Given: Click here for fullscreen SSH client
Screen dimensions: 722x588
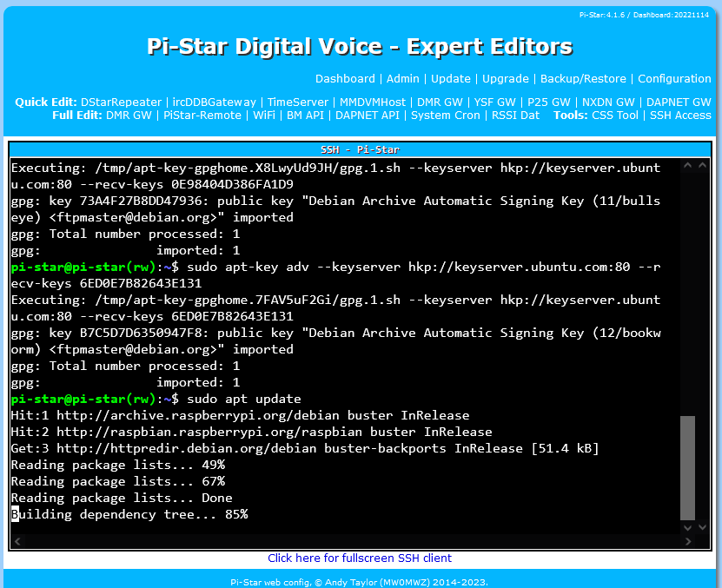Looking at the screenshot, I should 360,558.
